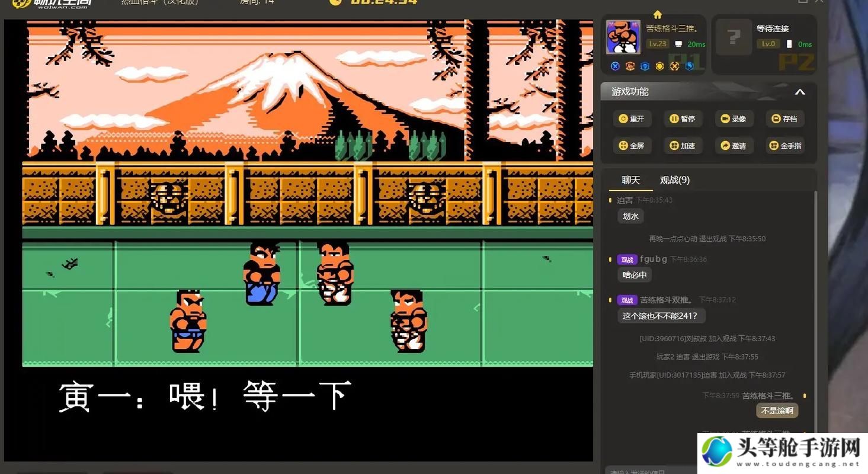Click the blue shield badge, third in row
Image resolution: width=868 pixels, height=474 pixels.
pyautogui.click(x=645, y=66)
